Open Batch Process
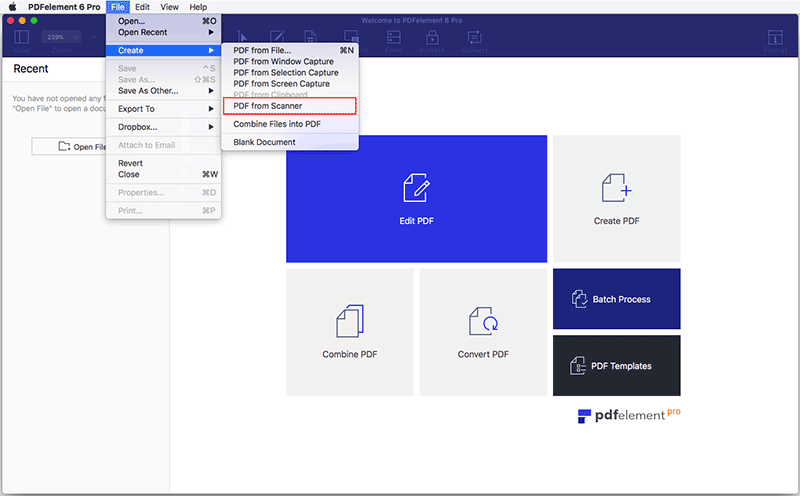The width and height of the screenshot is (800, 496). pyautogui.click(x=616, y=299)
